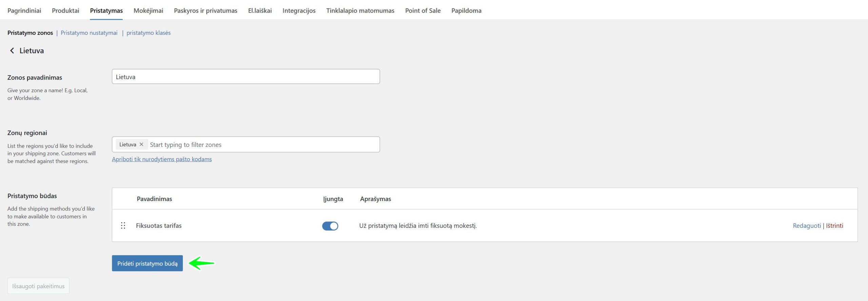
Task: Click into the Zonos pavadinimas field
Action: (245, 77)
